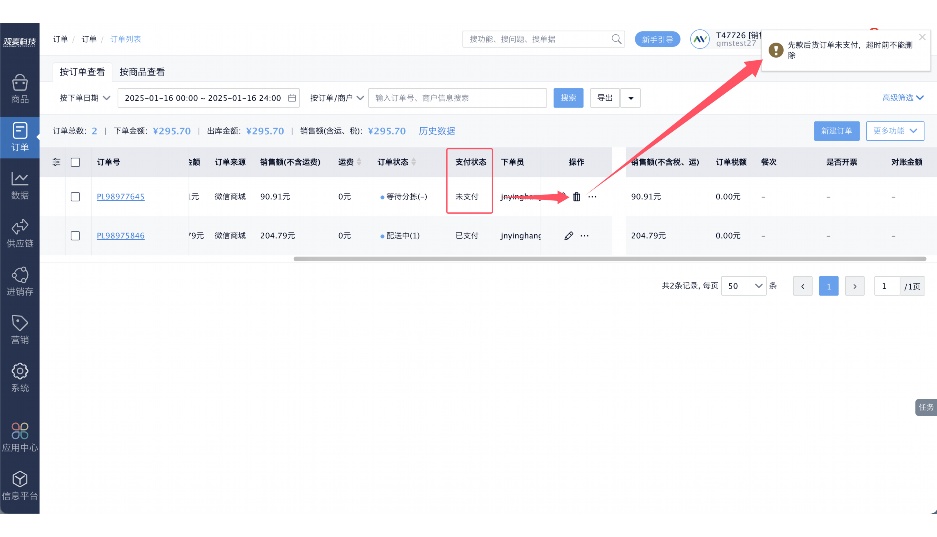Image resolution: width=937 pixels, height=537 pixels.
Task: Open the 供应链 section in sidebar
Action: pyautogui.click(x=20, y=233)
